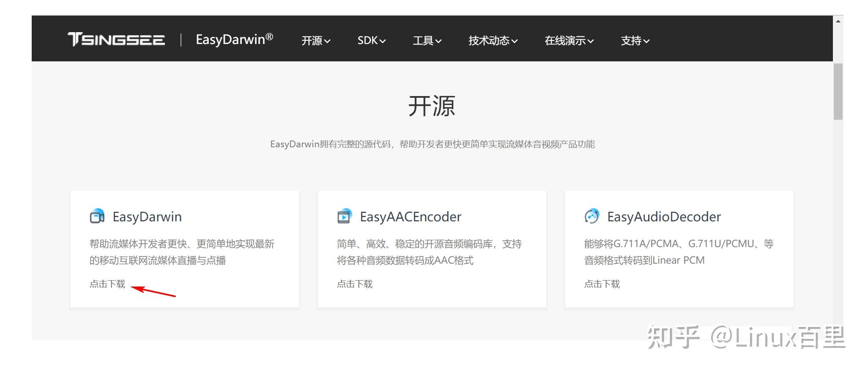
Task: Click the scrollbar up arrow
Action: click(838, 21)
